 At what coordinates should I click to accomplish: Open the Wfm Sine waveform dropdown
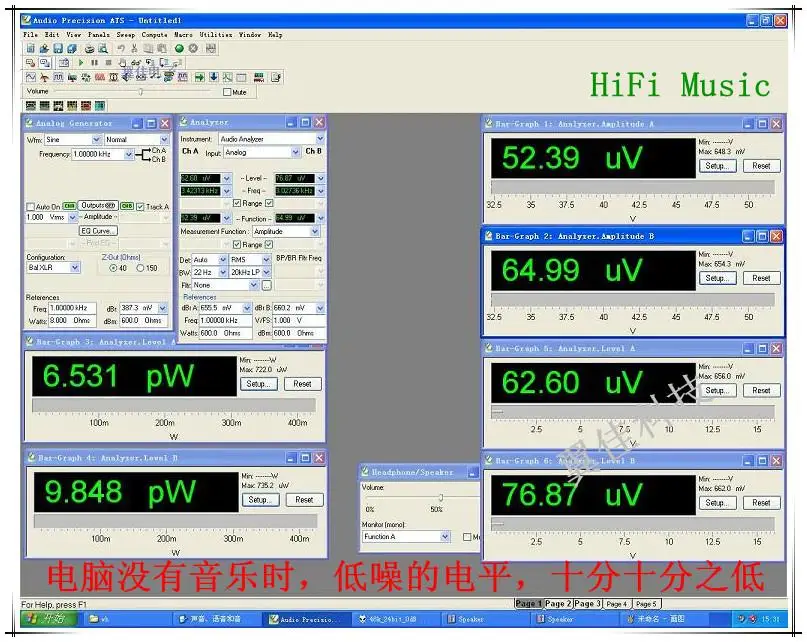(x=96, y=140)
